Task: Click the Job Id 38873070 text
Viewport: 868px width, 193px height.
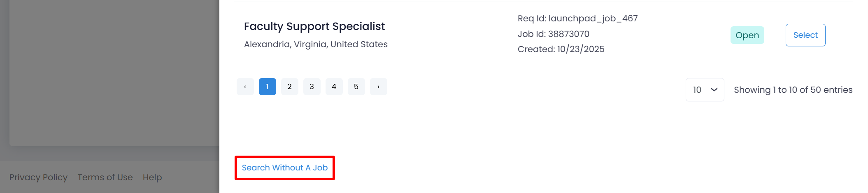Action: click(x=553, y=34)
